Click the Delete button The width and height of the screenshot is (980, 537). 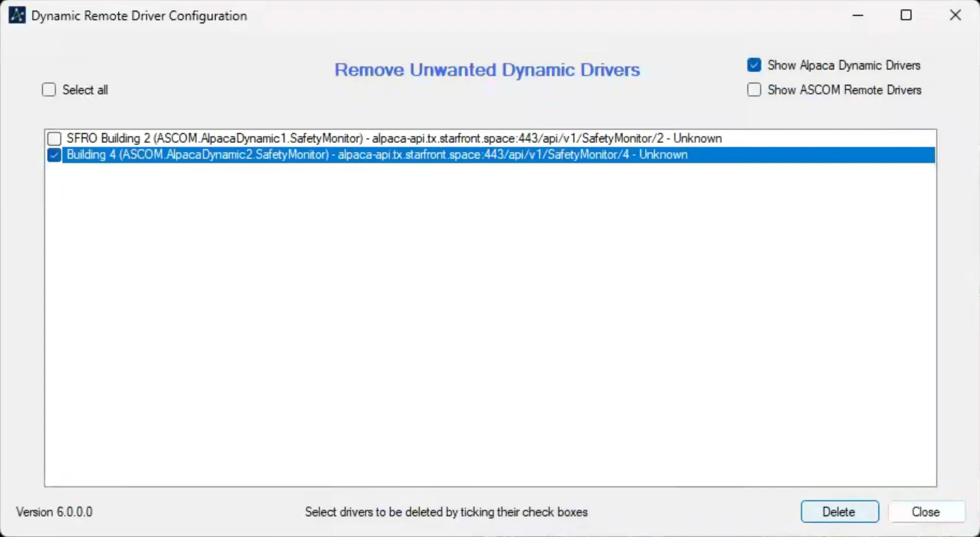840,511
